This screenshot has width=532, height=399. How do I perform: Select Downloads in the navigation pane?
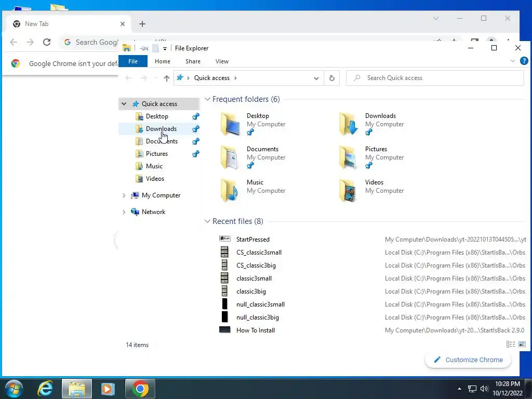click(161, 129)
